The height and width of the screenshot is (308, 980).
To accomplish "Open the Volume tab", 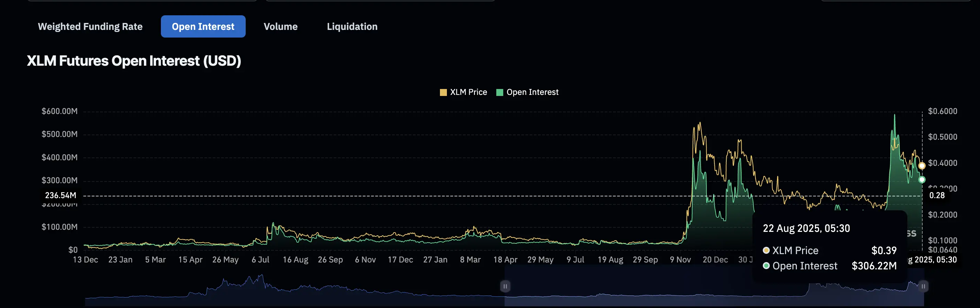I will (x=280, y=27).
